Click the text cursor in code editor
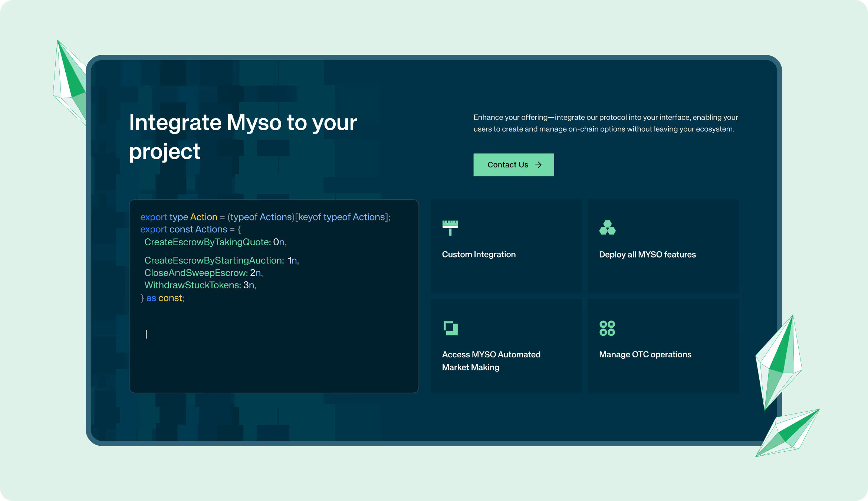Viewport: 868px width, 501px height. tap(146, 334)
